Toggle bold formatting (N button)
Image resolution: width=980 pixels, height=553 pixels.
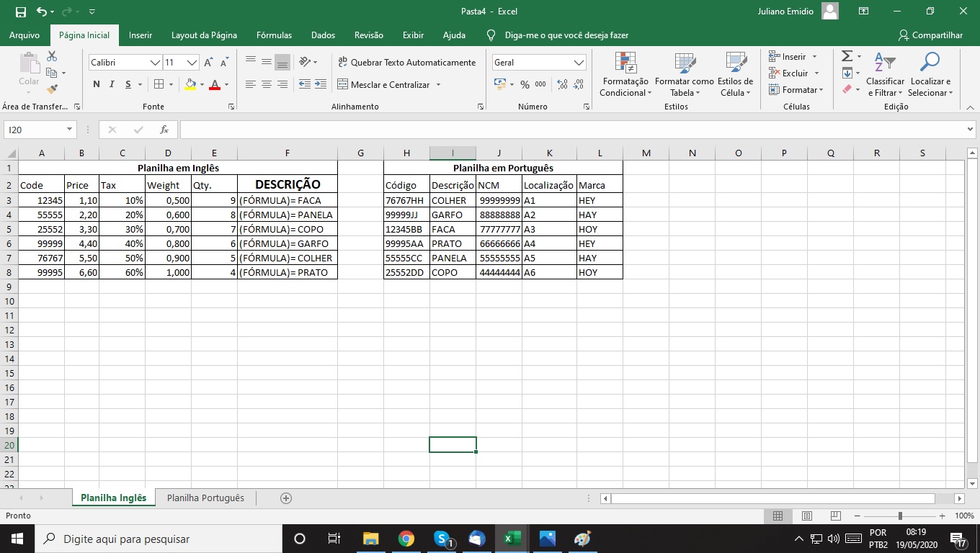(97, 84)
